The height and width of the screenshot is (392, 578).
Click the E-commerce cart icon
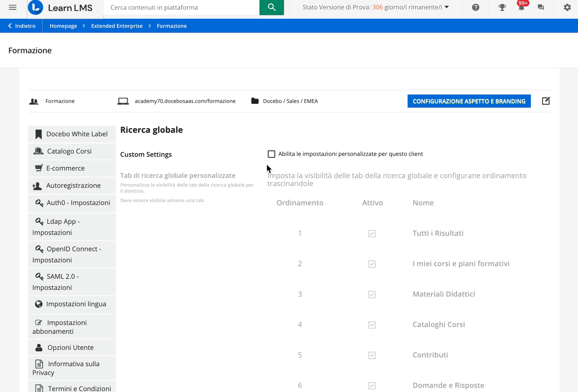click(39, 168)
